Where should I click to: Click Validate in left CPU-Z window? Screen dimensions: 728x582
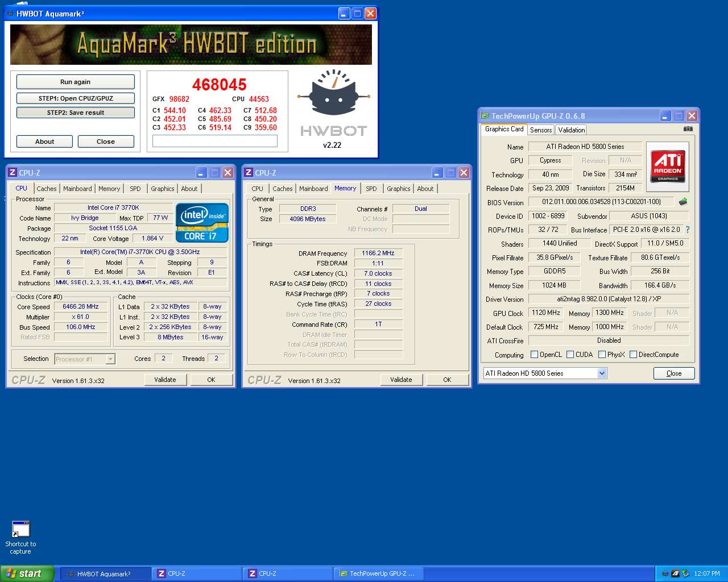click(x=166, y=380)
